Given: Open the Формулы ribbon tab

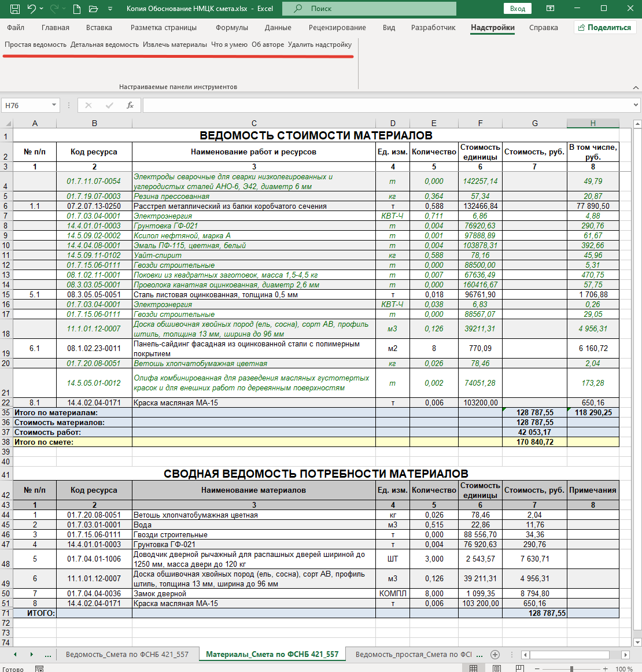Looking at the screenshot, I should 231,27.
